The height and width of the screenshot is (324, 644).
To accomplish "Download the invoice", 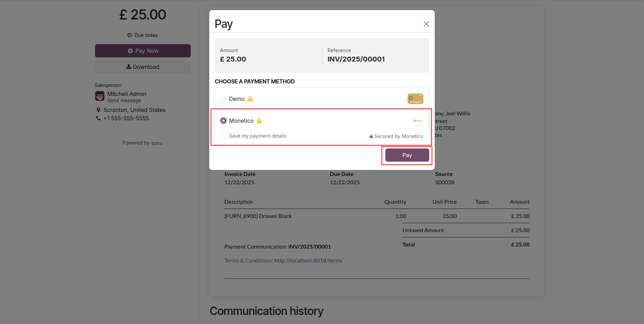I will click(x=143, y=67).
